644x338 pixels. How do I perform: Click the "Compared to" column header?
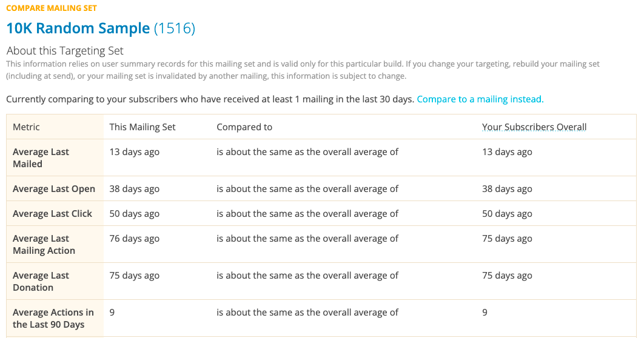pos(244,127)
